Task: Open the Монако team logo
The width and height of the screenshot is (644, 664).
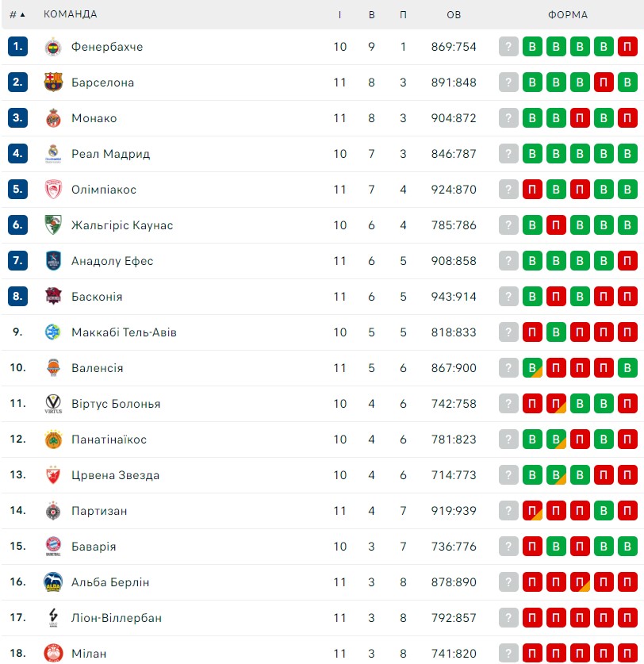Action: point(53,118)
